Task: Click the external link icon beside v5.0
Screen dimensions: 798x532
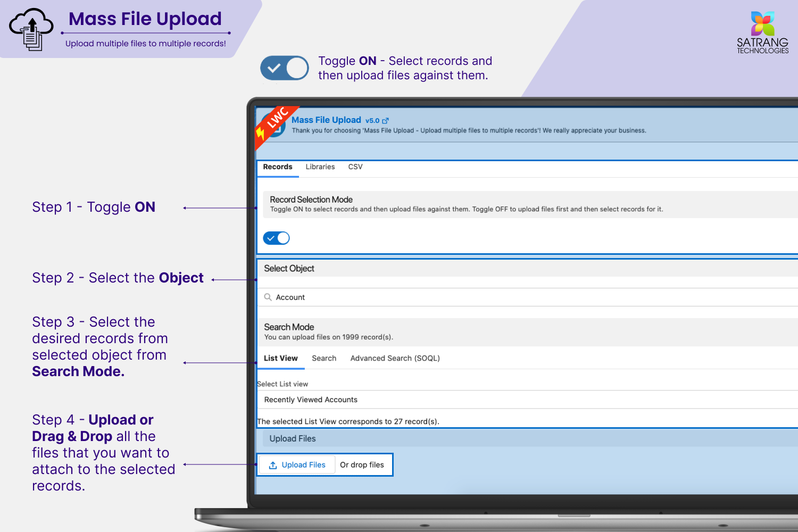Action: point(386,121)
